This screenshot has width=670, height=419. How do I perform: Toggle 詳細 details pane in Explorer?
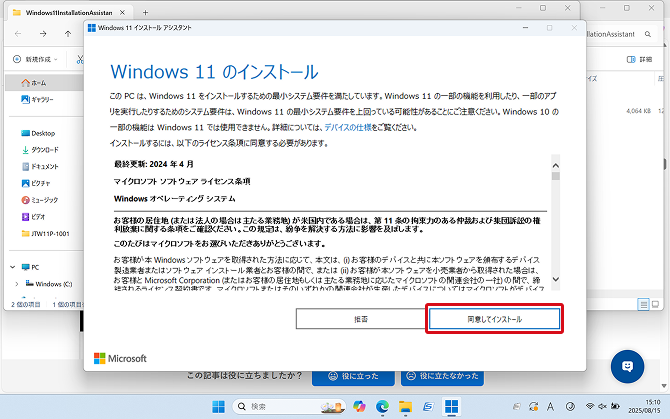[x=639, y=59]
